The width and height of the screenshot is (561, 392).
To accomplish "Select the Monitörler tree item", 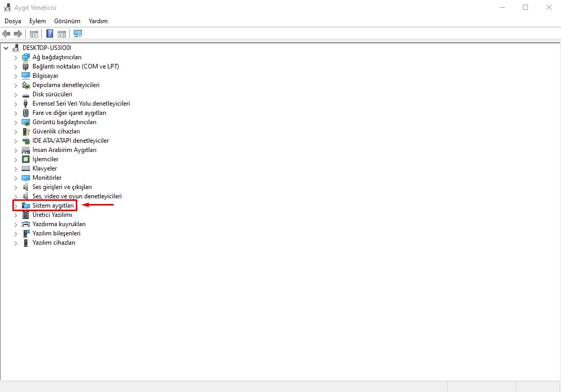I will [x=47, y=178].
